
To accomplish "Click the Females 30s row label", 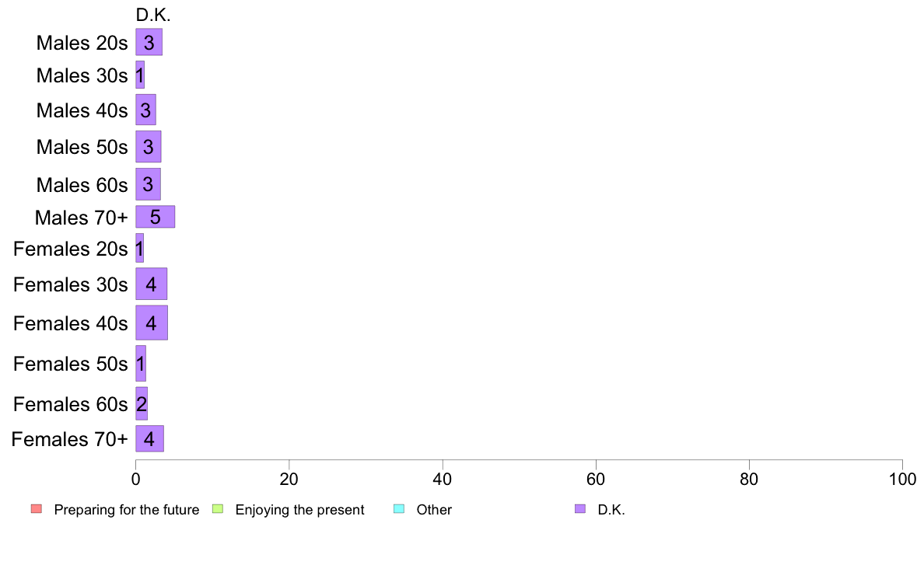I will tap(71, 284).
